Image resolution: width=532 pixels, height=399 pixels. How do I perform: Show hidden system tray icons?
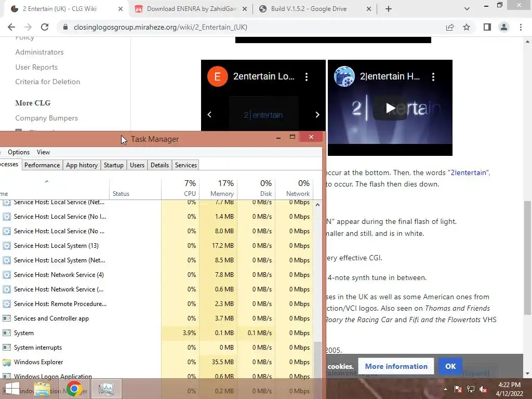click(x=445, y=389)
